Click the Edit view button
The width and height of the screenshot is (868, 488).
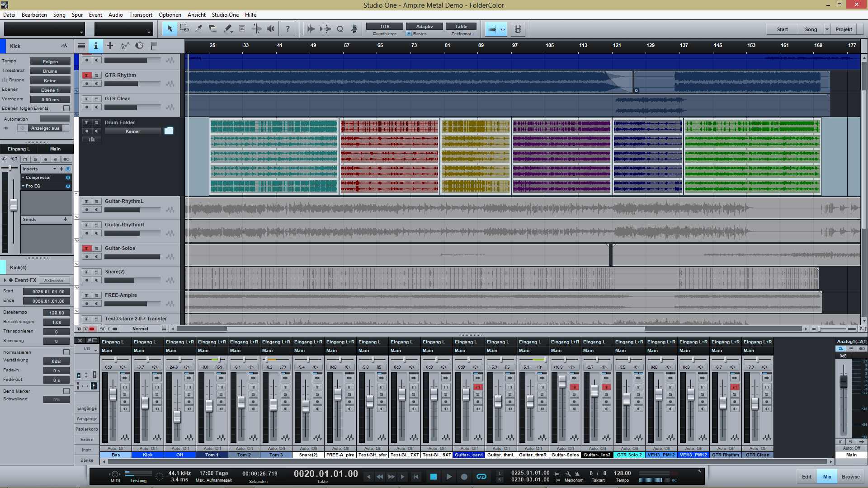807,477
